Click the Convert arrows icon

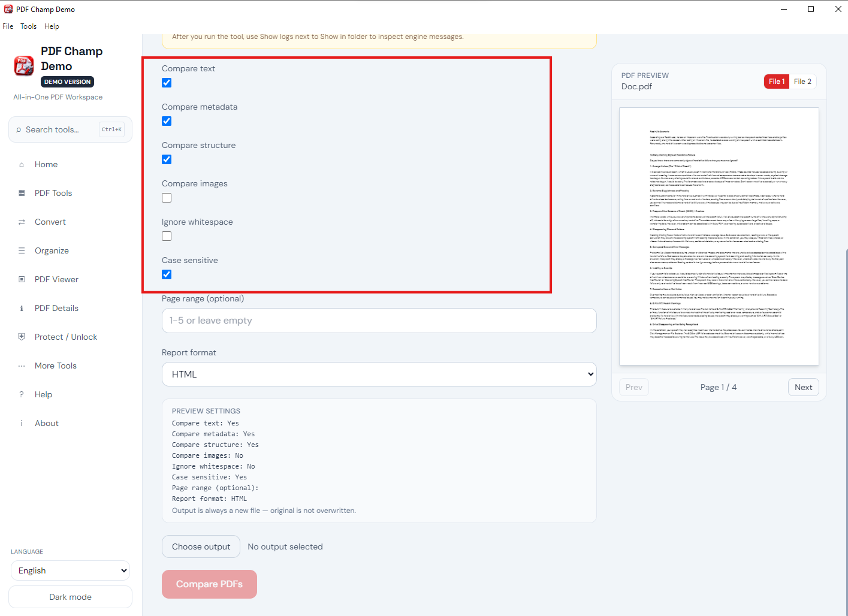(x=22, y=222)
